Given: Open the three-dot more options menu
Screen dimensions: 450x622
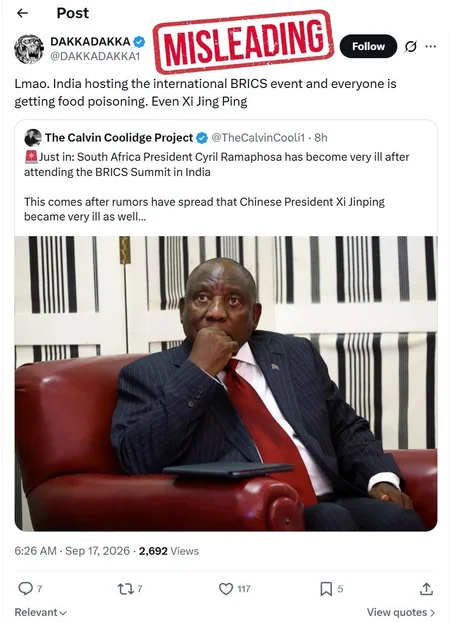Looking at the screenshot, I should click(x=431, y=47).
